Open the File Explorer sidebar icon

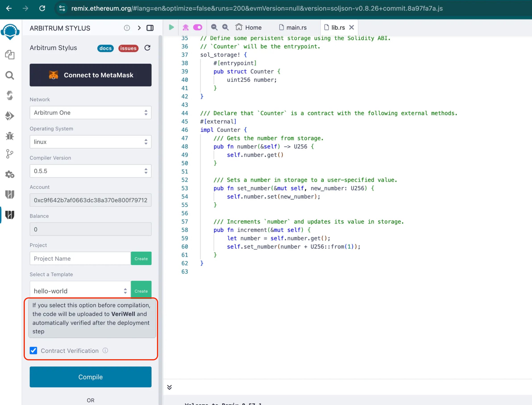10,55
